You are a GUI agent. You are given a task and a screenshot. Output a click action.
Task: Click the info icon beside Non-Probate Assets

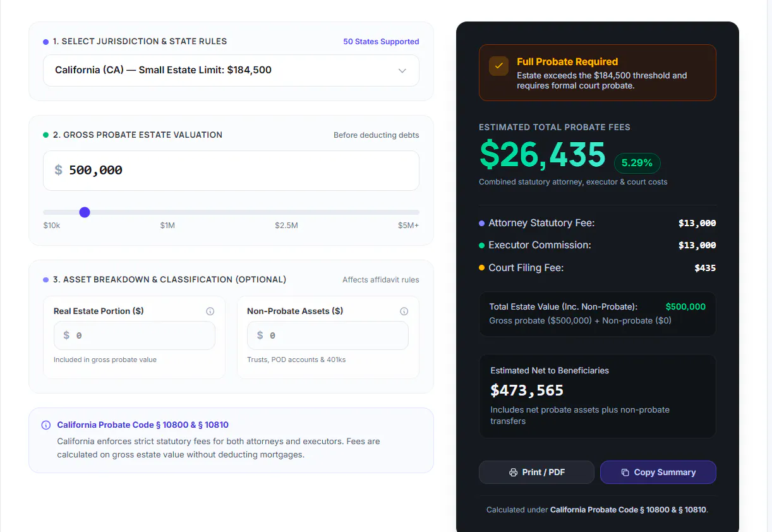coord(404,311)
